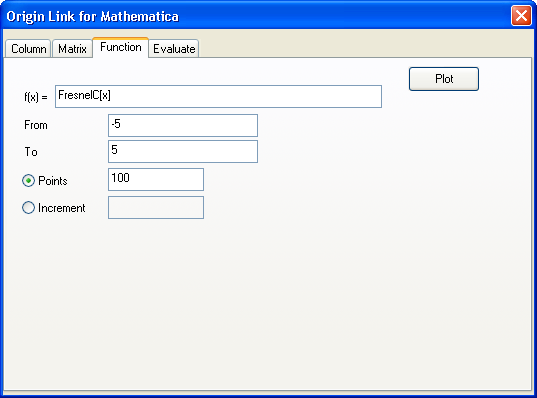The width and height of the screenshot is (537, 398).
Task: Click the Plot button
Action: tap(444, 79)
